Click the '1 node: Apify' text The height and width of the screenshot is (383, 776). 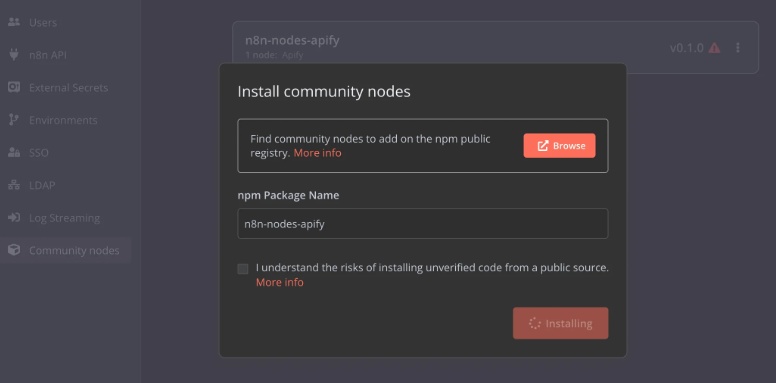[x=274, y=55]
